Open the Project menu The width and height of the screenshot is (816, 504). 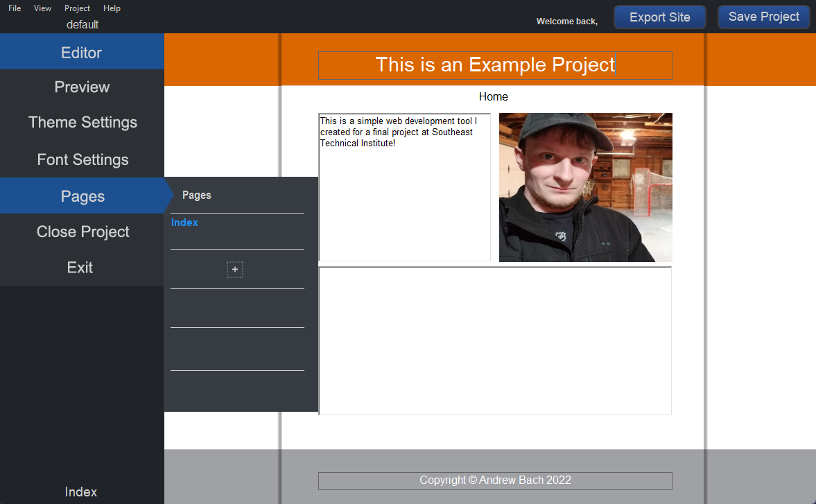coord(77,8)
